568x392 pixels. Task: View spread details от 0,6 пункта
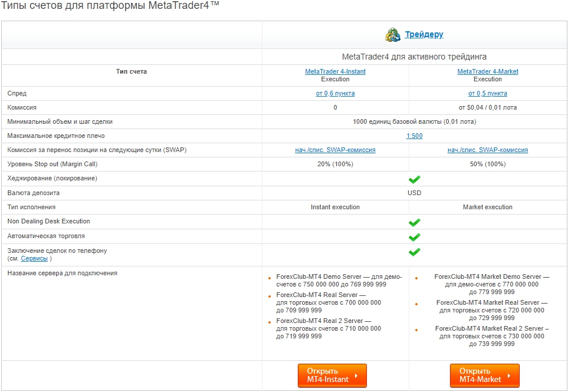point(335,93)
